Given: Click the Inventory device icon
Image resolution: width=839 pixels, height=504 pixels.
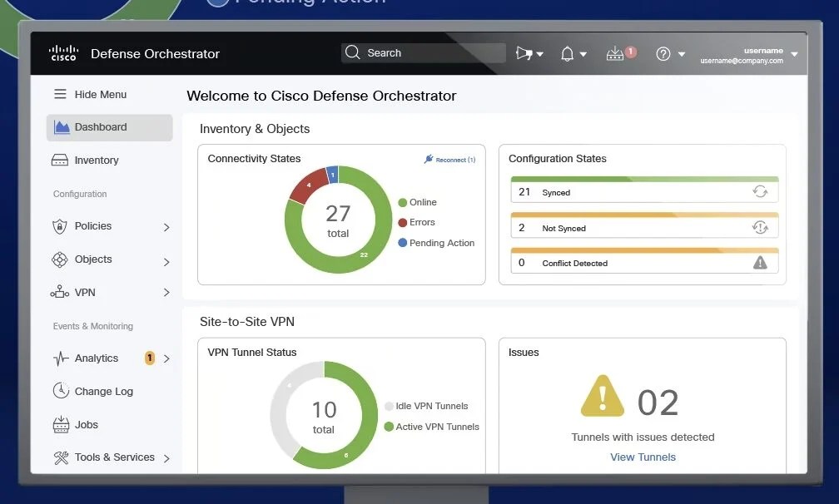Looking at the screenshot, I should [x=59, y=160].
